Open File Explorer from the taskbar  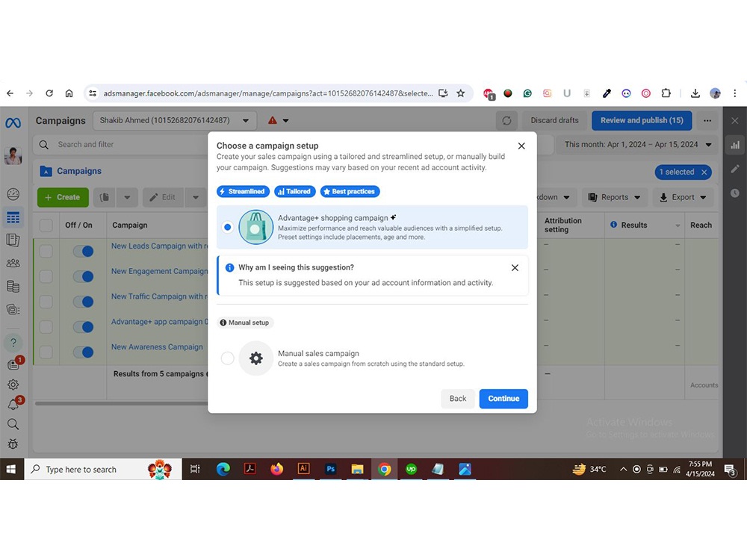click(357, 469)
